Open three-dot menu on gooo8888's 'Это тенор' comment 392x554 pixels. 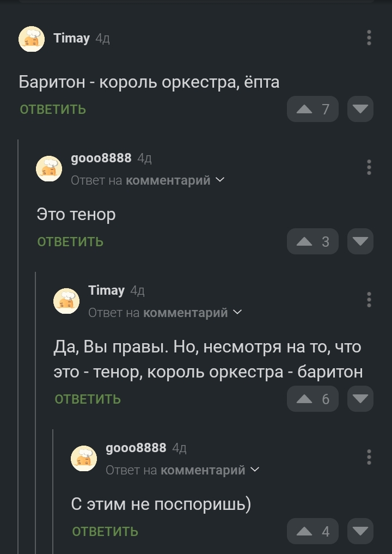(x=369, y=167)
